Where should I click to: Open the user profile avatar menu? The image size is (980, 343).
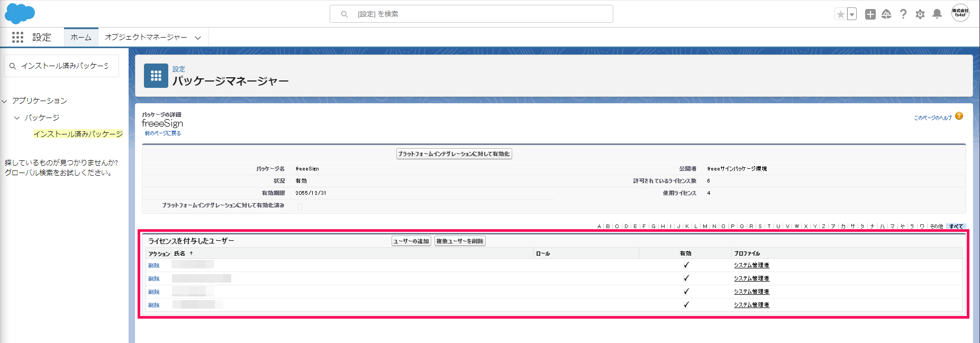point(960,13)
